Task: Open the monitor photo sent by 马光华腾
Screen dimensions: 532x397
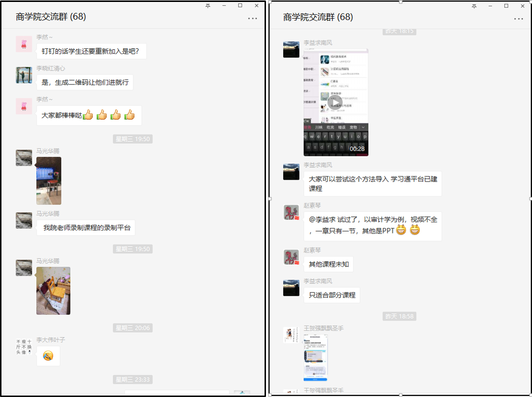Action: [49, 181]
